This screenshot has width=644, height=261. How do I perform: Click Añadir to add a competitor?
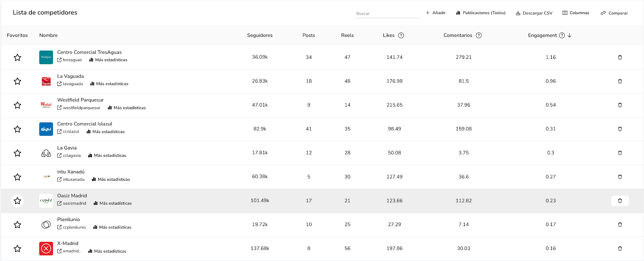(435, 13)
